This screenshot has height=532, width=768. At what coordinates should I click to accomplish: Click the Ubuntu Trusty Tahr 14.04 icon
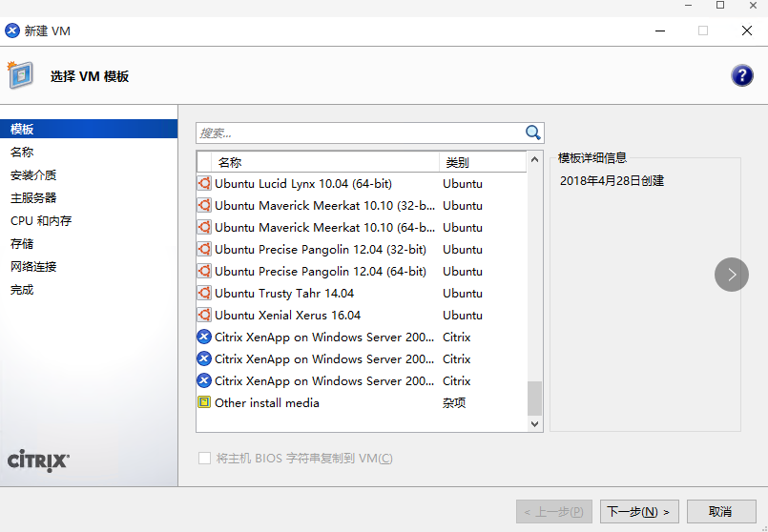204,293
